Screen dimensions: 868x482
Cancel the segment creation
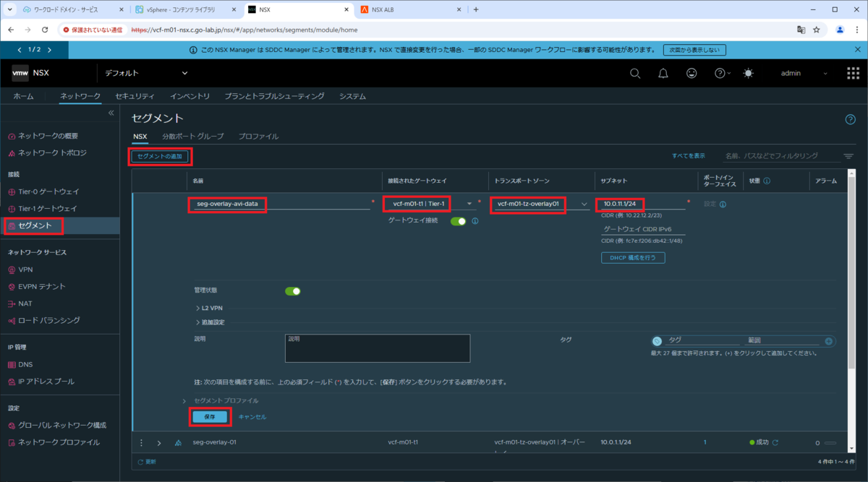[x=252, y=417]
